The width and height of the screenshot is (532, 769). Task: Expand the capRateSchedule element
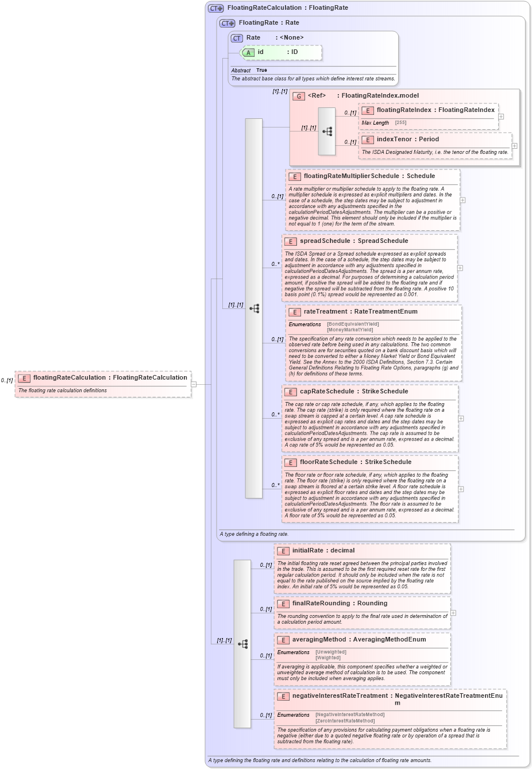tap(461, 419)
